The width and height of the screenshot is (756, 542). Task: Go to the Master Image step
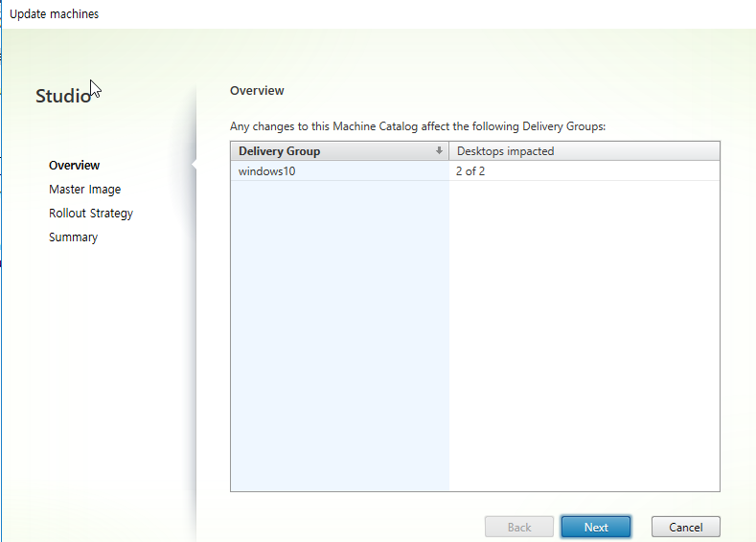85,190
